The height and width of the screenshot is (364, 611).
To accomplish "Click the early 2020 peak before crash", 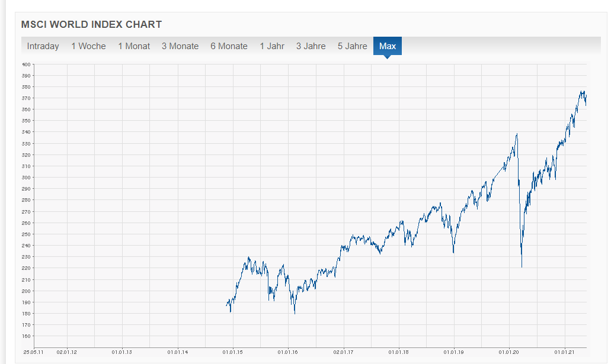I will pos(517,135).
